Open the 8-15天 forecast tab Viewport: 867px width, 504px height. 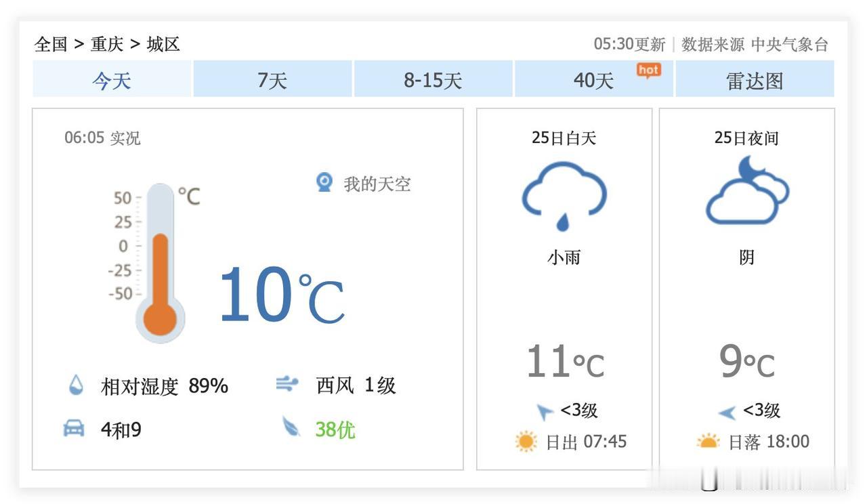(x=433, y=80)
